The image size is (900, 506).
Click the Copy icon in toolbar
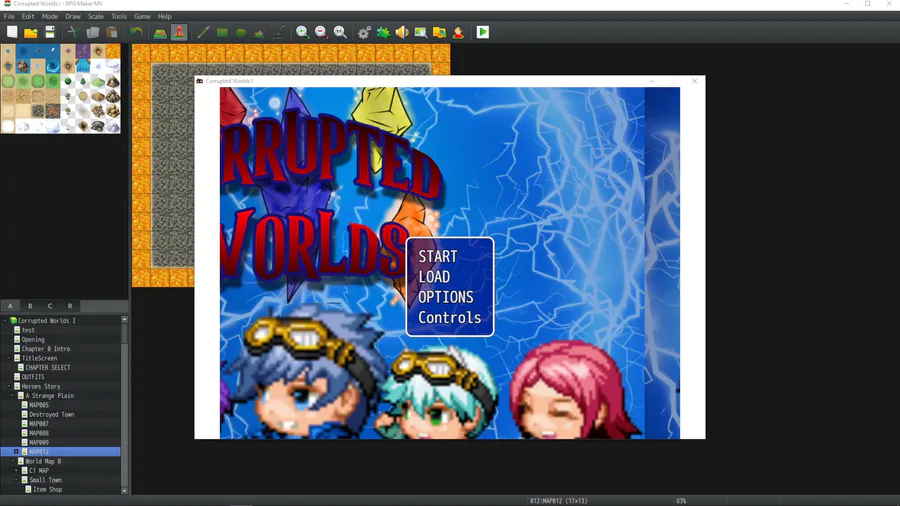(x=92, y=32)
